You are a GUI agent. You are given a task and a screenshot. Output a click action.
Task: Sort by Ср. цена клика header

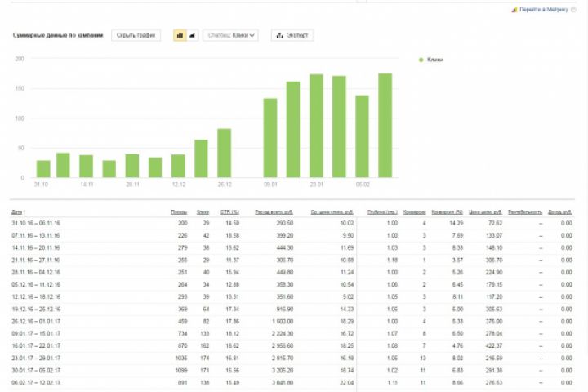[332, 212]
